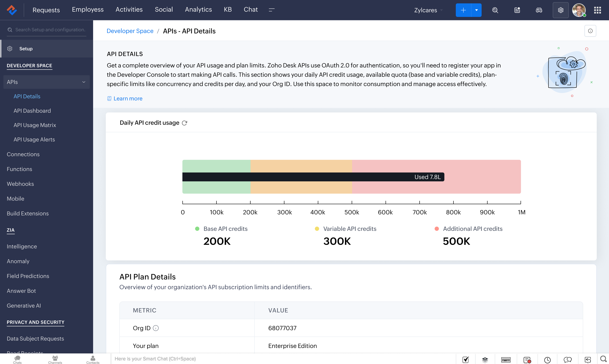The height and width of the screenshot is (364, 609).
Task: Focus the Search Setup and configuration field
Action: coord(50,30)
